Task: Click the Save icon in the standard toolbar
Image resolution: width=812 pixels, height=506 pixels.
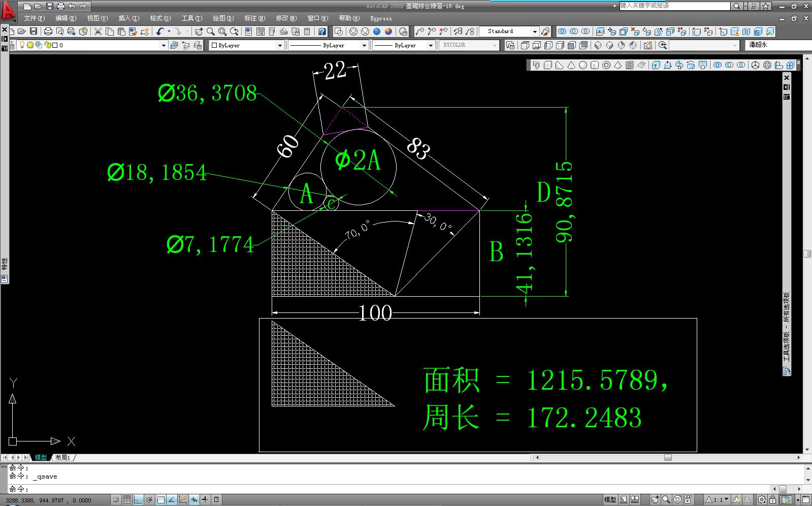Action: (x=33, y=31)
